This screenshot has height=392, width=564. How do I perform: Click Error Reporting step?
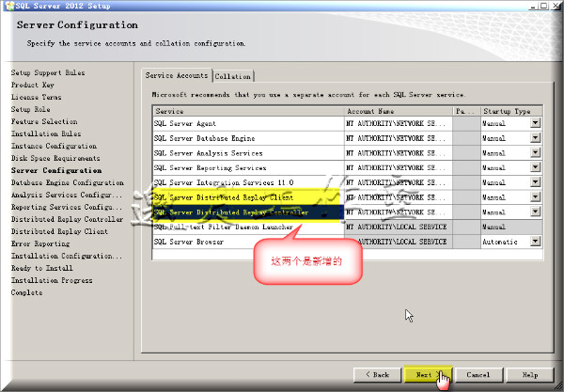pos(40,243)
